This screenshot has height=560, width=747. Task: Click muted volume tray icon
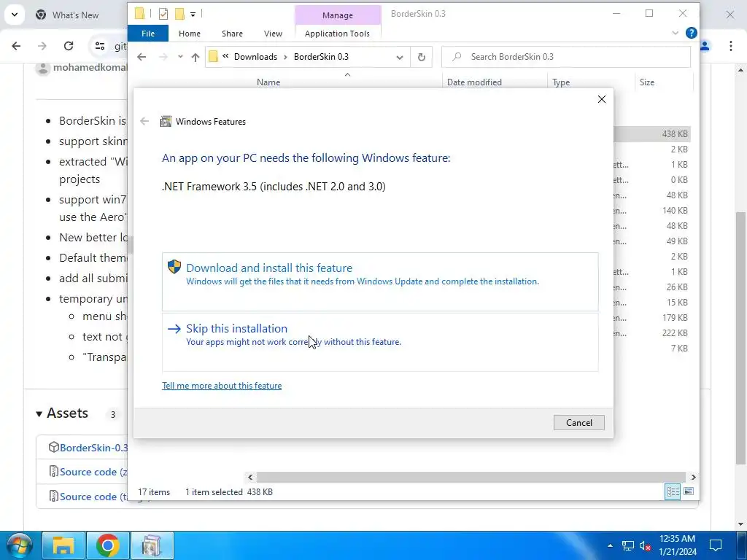click(x=645, y=545)
